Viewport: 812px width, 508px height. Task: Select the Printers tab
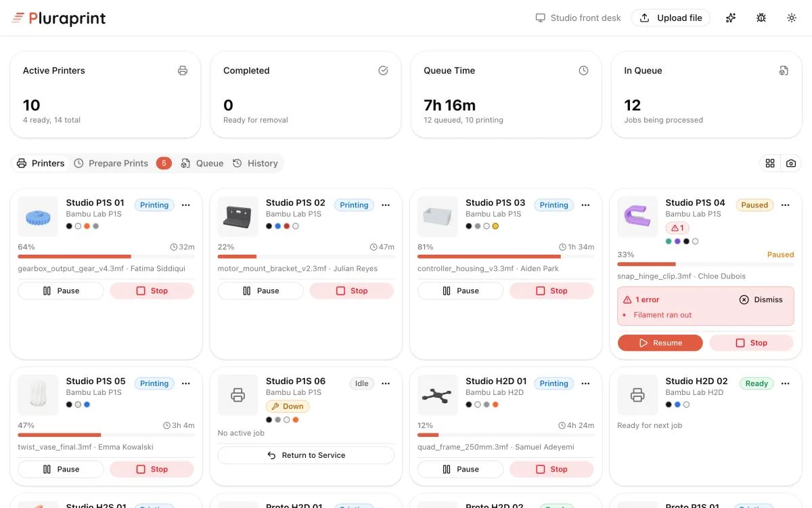pyautogui.click(x=41, y=163)
